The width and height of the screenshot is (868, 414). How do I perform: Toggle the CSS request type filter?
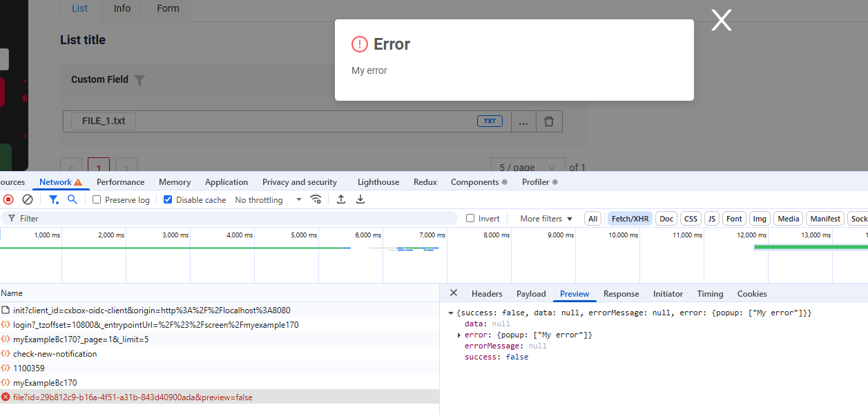[x=691, y=219]
